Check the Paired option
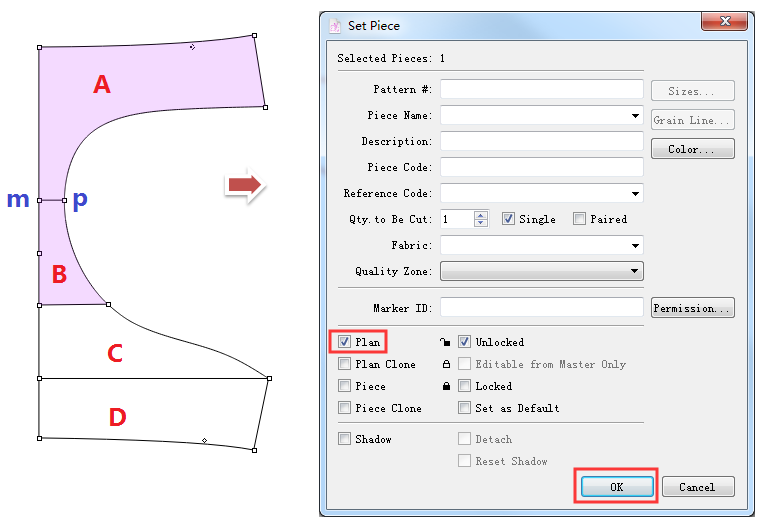The height and width of the screenshot is (532, 764). pos(579,219)
